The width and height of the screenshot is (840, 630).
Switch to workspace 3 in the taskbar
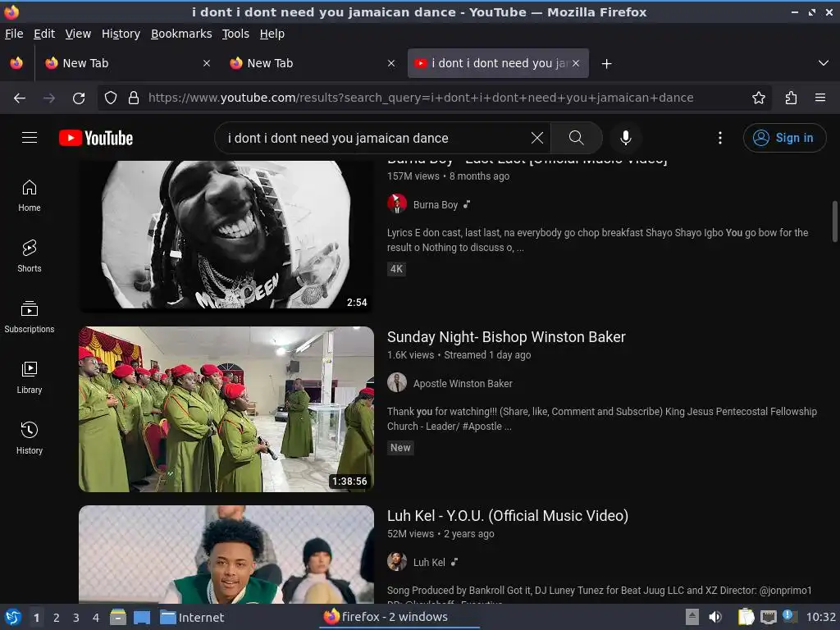[76, 618]
